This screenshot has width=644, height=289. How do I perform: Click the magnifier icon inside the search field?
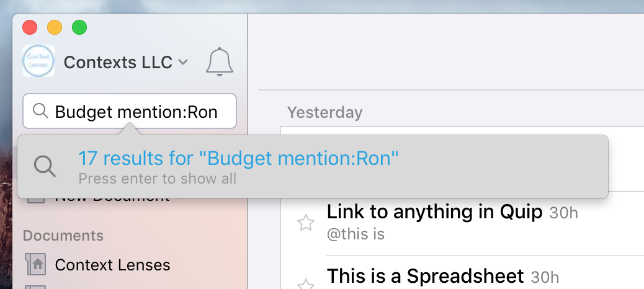pos(40,111)
